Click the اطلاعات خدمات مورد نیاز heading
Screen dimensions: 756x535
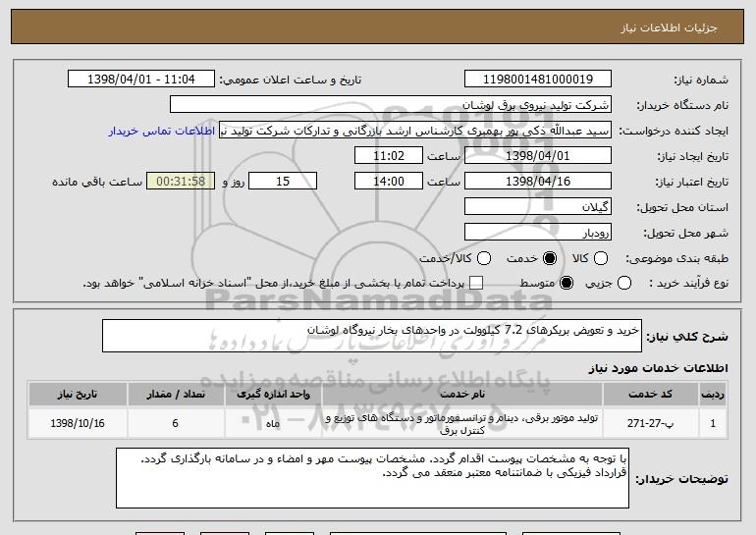(658, 368)
